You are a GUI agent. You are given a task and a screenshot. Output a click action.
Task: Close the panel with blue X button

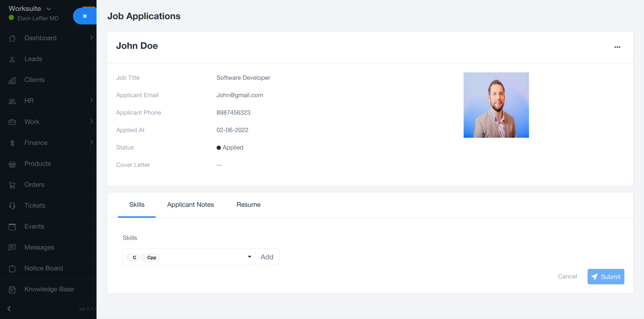[x=85, y=16]
